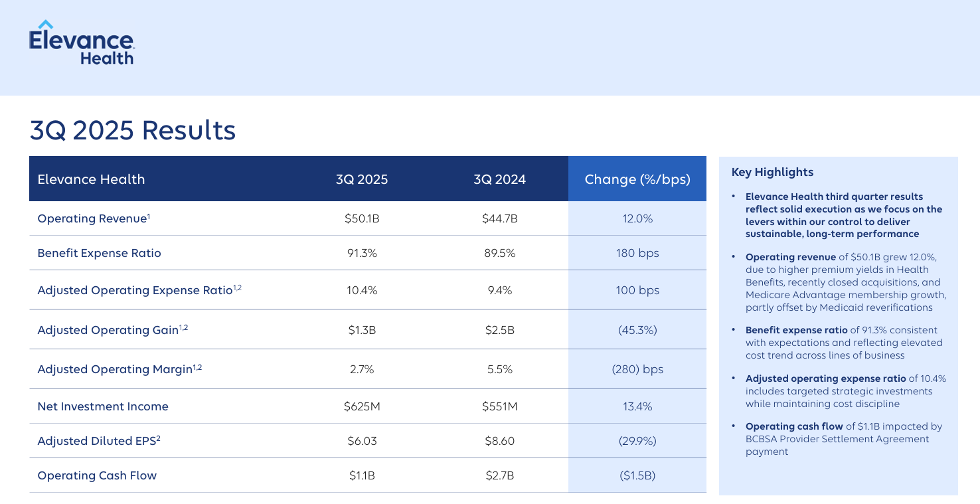
Task: Click the '91.3%' table cell
Action: point(362,253)
